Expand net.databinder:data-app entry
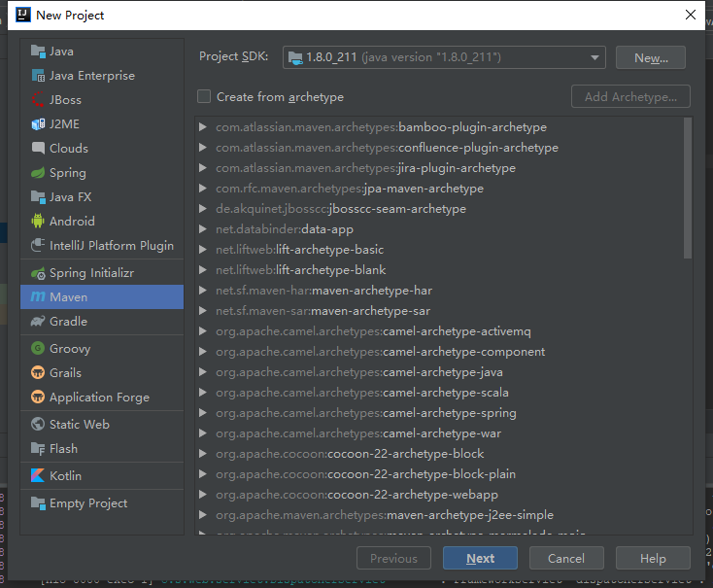The height and width of the screenshot is (588, 713). [x=203, y=229]
